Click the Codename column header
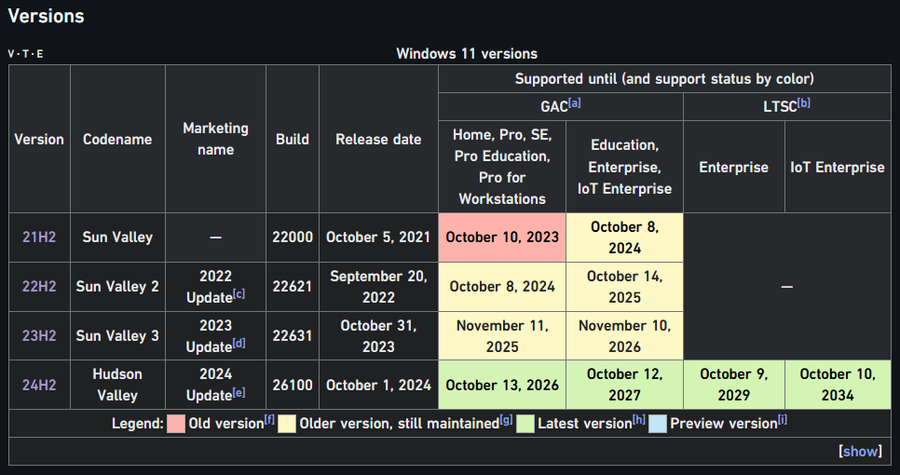 click(x=118, y=139)
